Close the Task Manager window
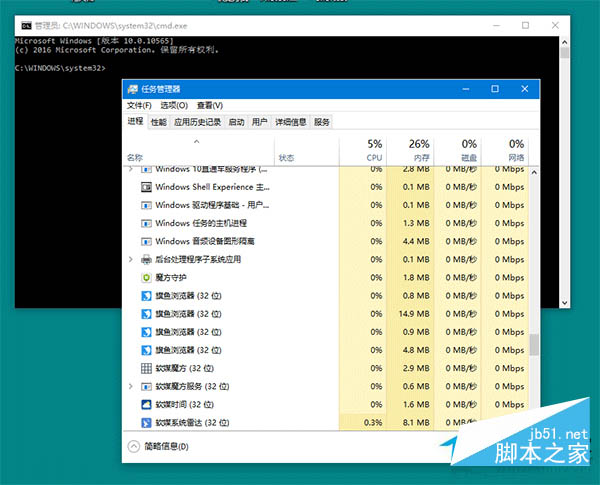Viewport: 600px width, 485px height. 525,89
